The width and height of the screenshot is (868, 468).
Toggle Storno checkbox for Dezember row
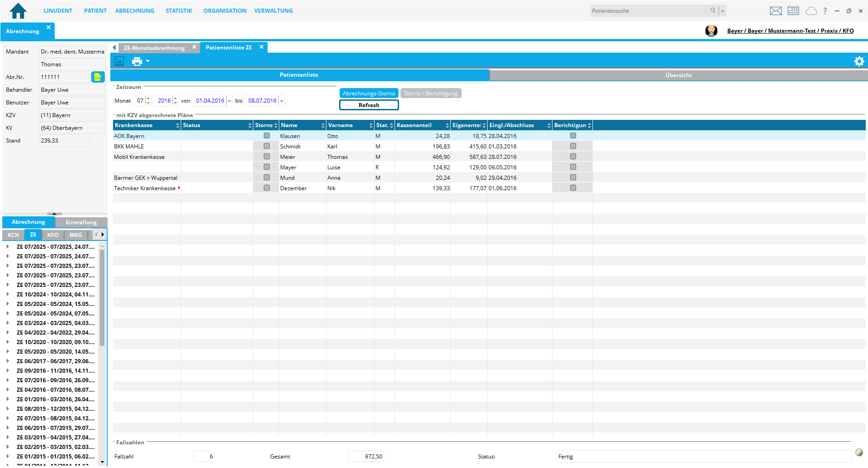266,188
